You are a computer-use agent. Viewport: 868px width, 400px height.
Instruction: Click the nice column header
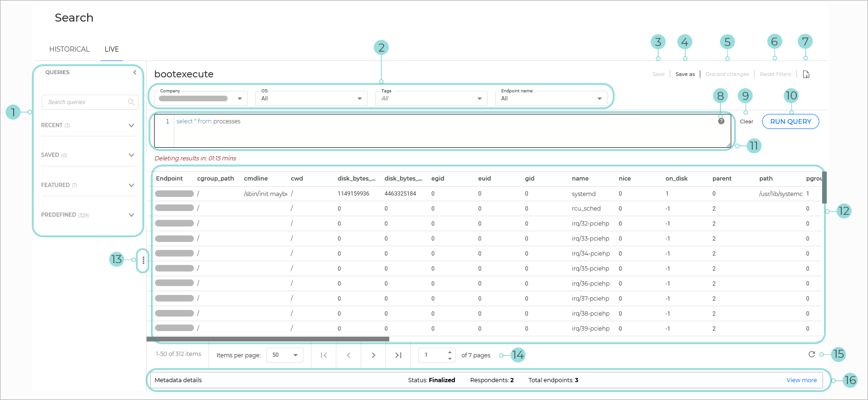click(x=625, y=179)
